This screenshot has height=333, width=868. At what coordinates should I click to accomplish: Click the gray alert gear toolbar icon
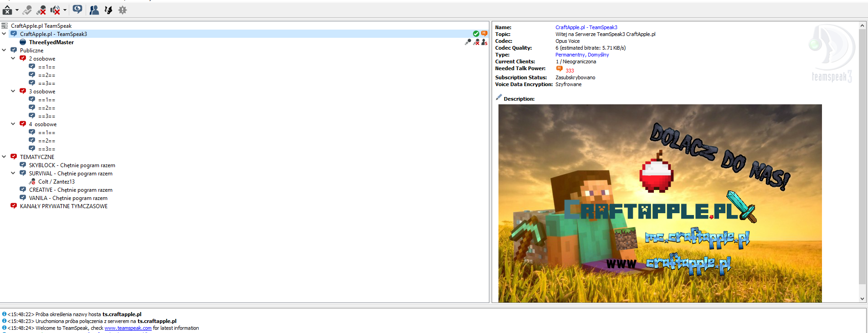point(123,10)
